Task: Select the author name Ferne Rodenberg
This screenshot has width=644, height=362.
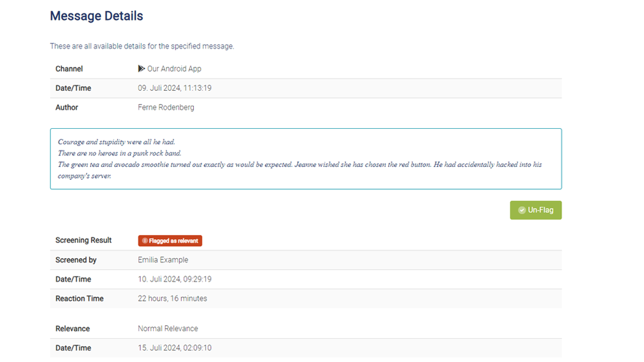Action: [x=166, y=107]
